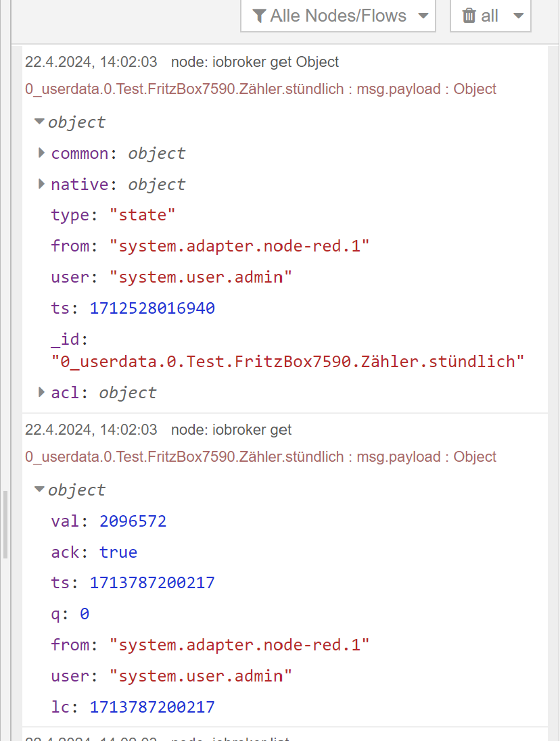
Task: Click 'node: iobroker get' above the val message
Action: click(x=231, y=430)
